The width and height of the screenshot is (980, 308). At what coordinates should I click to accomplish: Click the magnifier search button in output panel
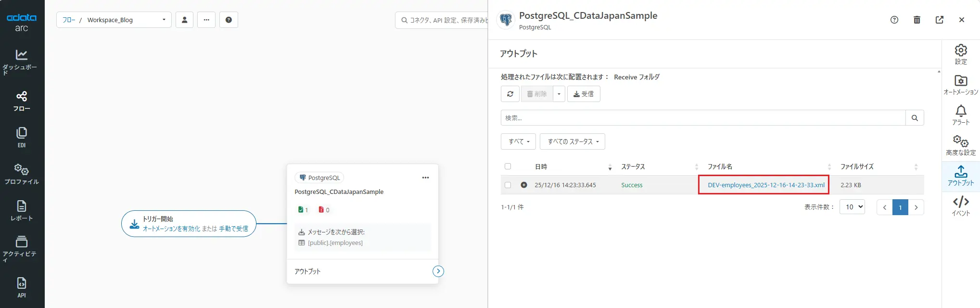coord(915,118)
